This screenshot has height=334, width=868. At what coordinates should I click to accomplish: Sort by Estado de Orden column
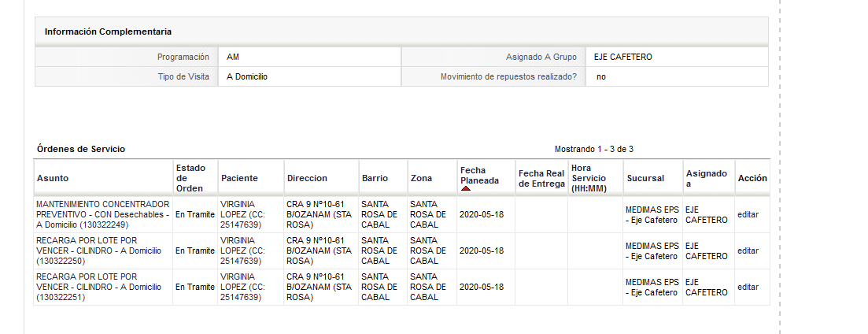(190, 178)
